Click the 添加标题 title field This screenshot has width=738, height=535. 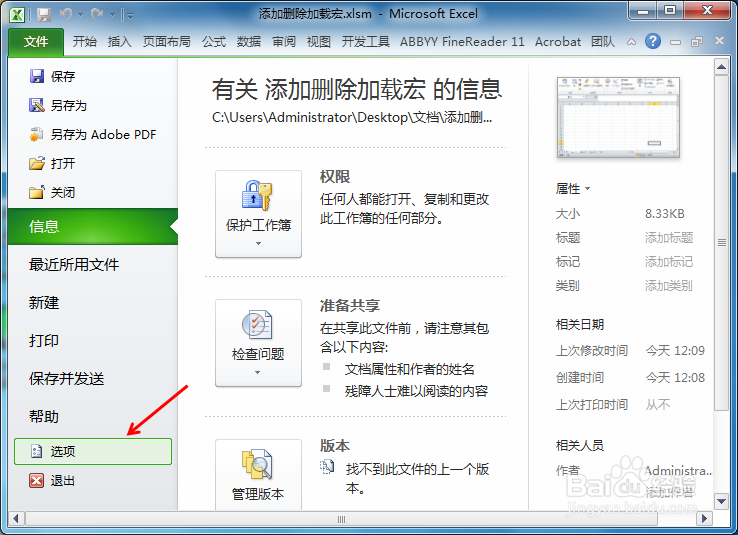click(669, 238)
